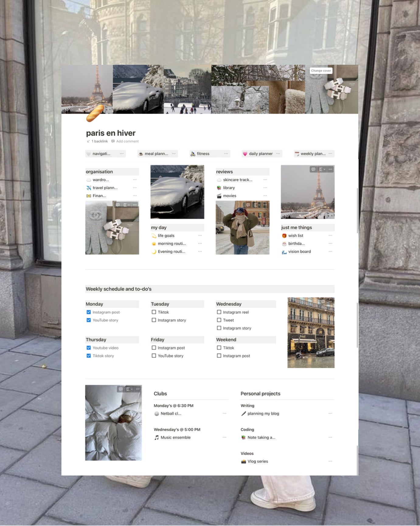Click Add comment under page title

(x=127, y=141)
